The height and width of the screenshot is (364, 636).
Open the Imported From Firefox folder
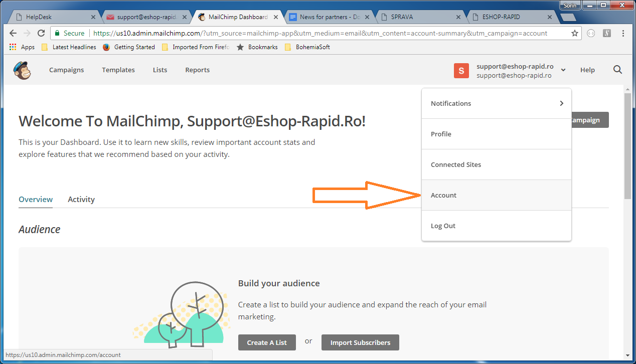(196, 47)
